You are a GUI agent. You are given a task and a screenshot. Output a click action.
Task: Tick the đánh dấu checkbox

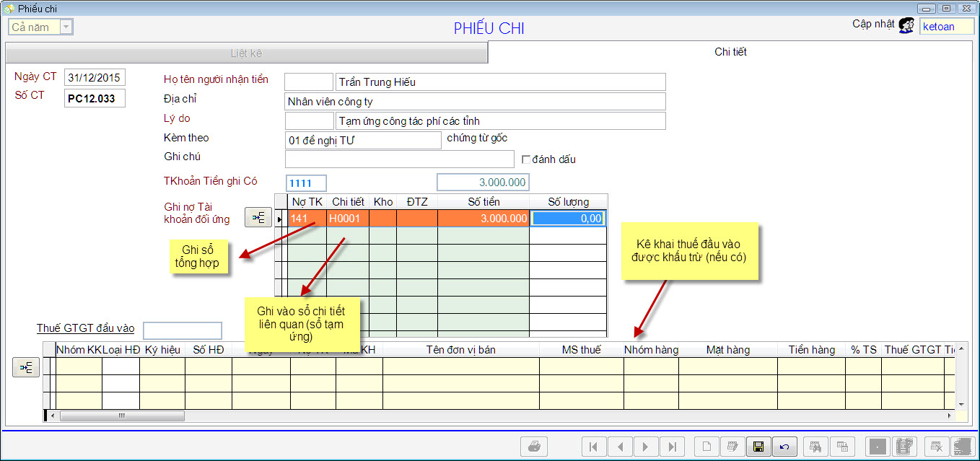click(526, 159)
